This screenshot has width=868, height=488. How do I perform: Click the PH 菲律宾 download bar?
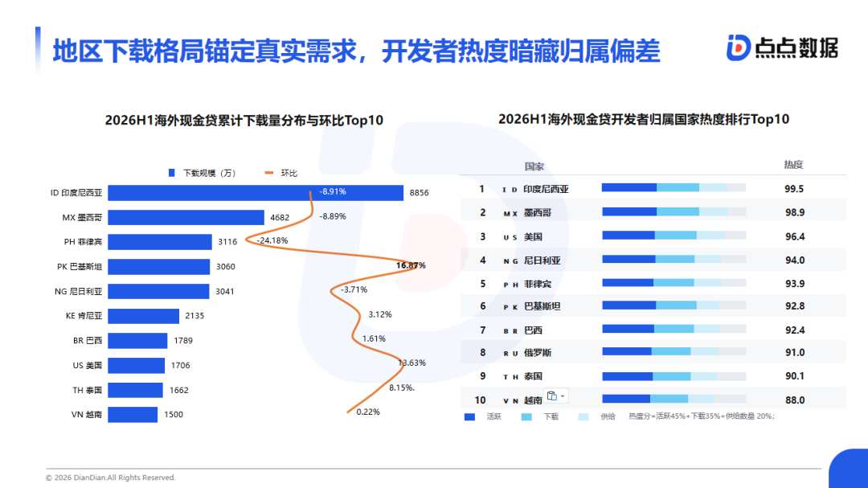[x=159, y=241]
